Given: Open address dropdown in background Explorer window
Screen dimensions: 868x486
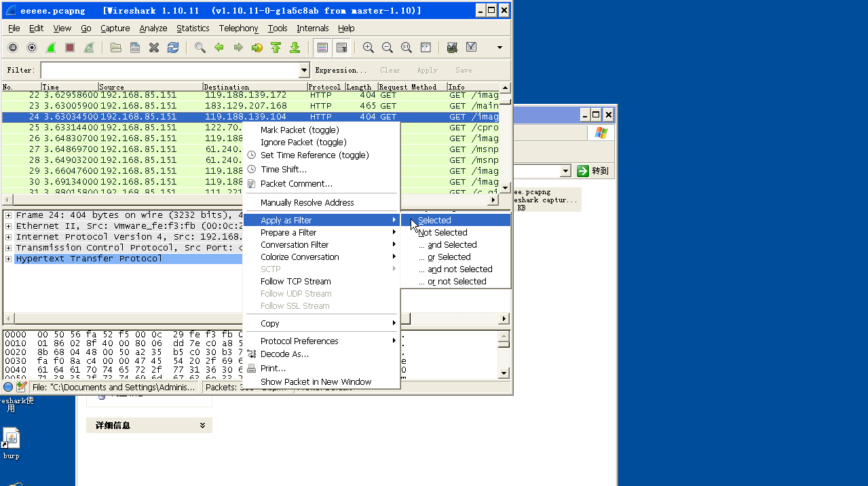Looking at the screenshot, I should coord(565,171).
